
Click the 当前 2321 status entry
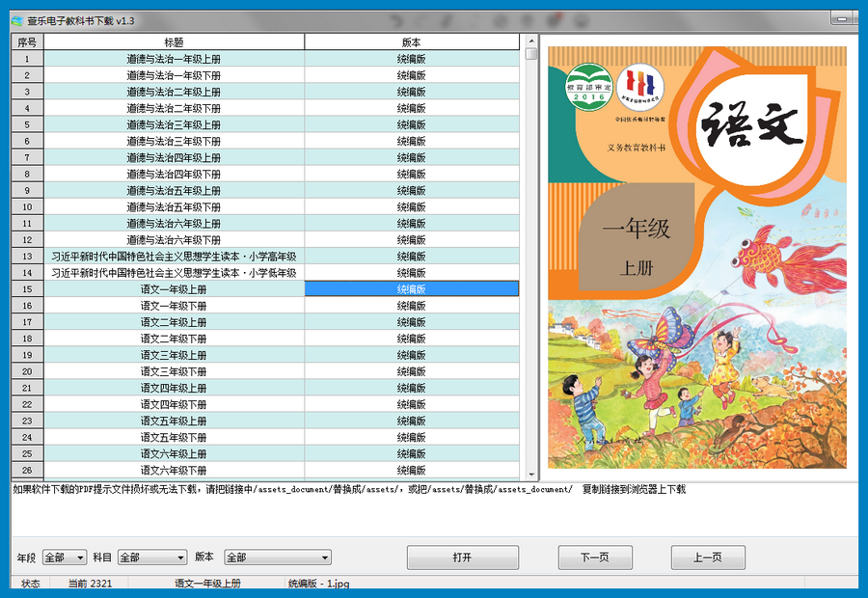(x=90, y=583)
